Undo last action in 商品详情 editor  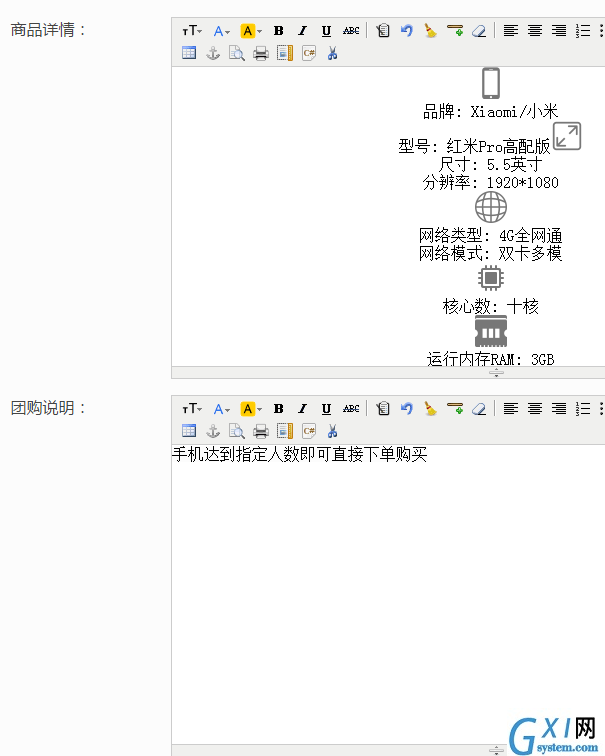[407, 31]
